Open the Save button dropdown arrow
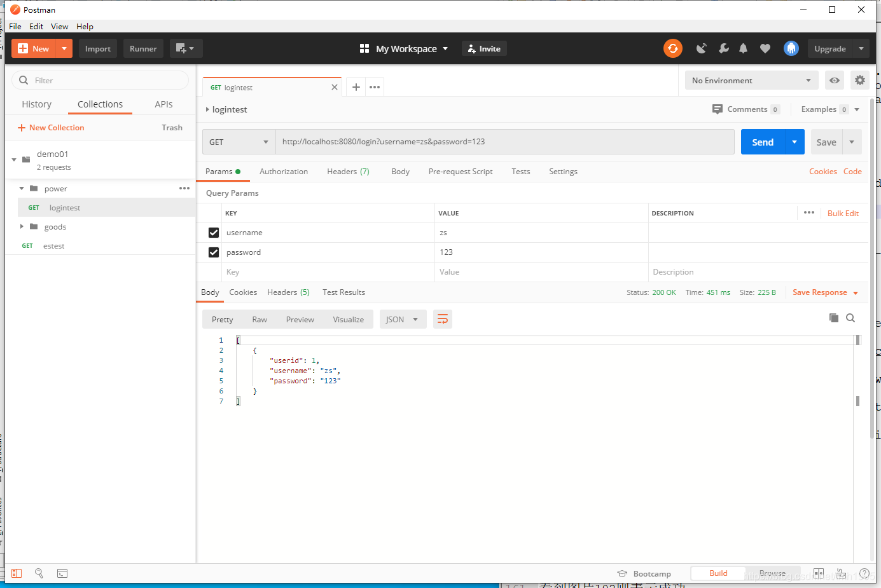881x588 pixels. [x=852, y=142]
